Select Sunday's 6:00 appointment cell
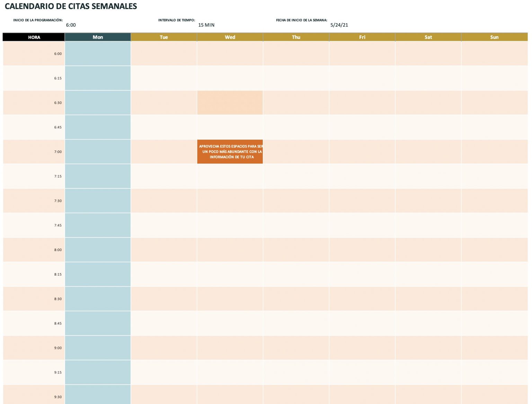 [494, 53]
